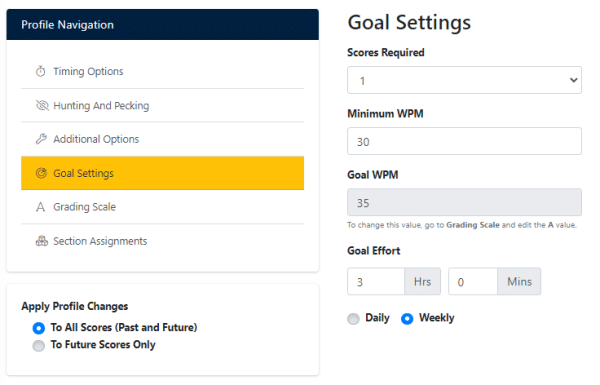The width and height of the screenshot is (600, 385).
Task: Choose To Future Scores Only option
Action: click(x=39, y=346)
